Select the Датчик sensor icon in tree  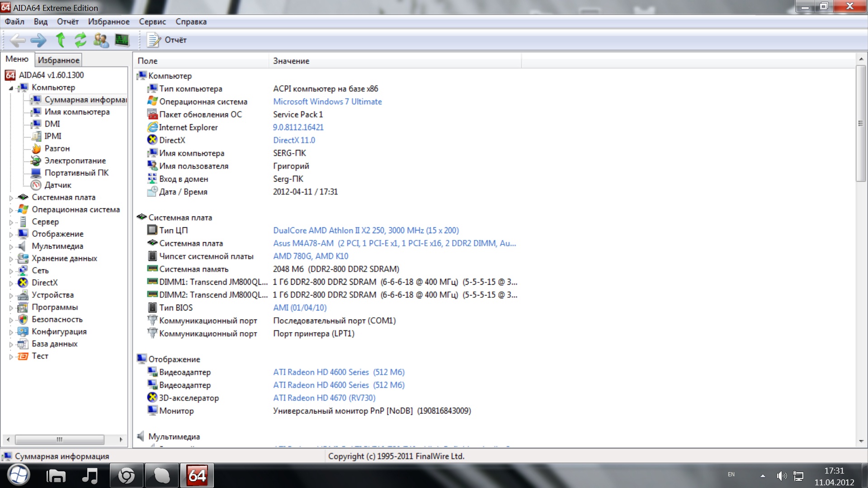click(36, 185)
